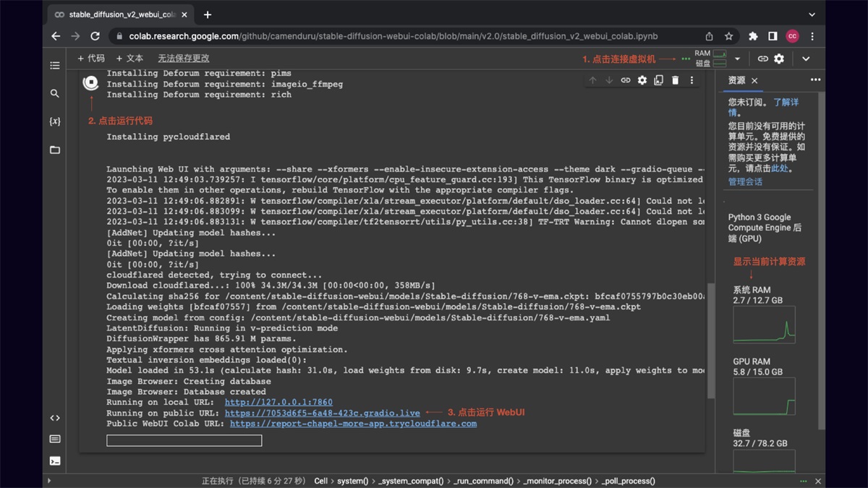Open cell settings gear in cell toolbar
This screenshot has width=868, height=488.
tap(642, 80)
